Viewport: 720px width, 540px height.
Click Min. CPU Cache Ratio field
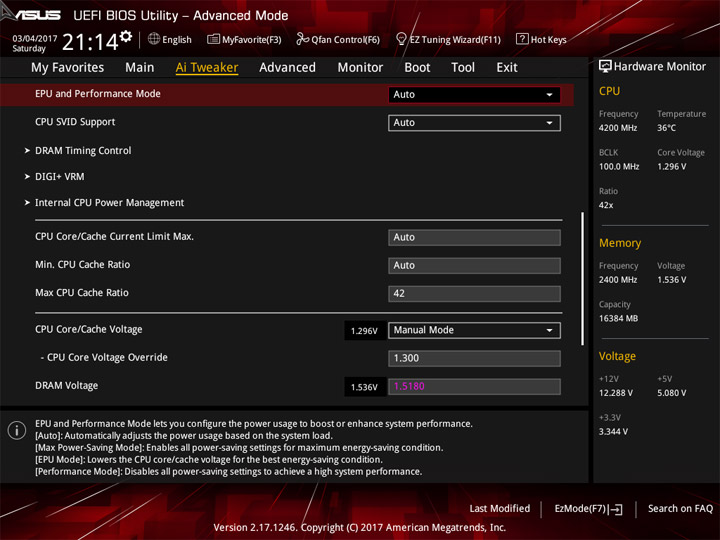click(x=474, y=266)
